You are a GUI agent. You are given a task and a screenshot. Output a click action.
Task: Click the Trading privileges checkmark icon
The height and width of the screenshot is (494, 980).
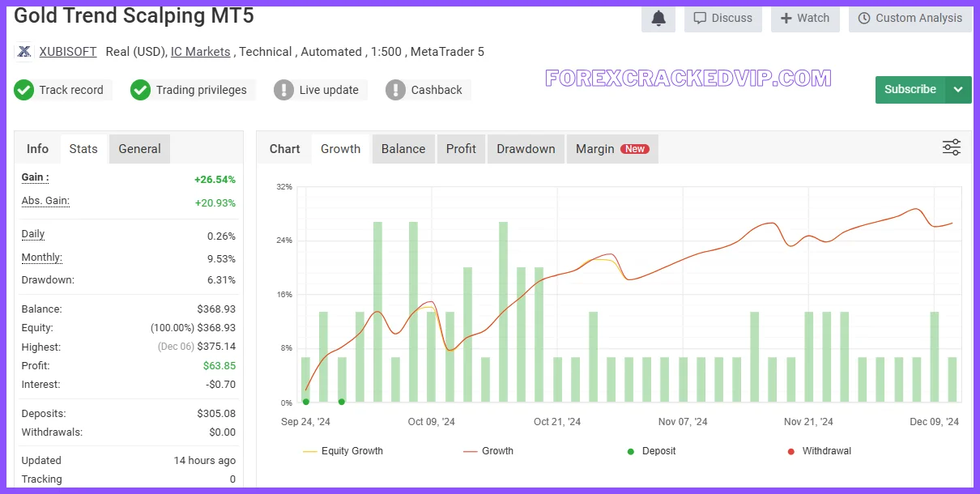click(x=141, y=90)
